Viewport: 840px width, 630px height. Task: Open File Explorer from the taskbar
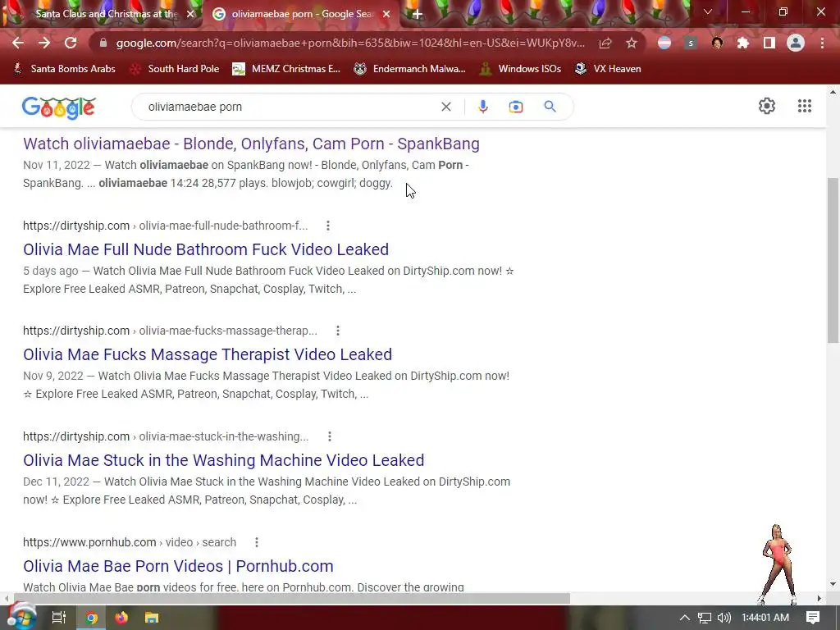tap(152, 618)
